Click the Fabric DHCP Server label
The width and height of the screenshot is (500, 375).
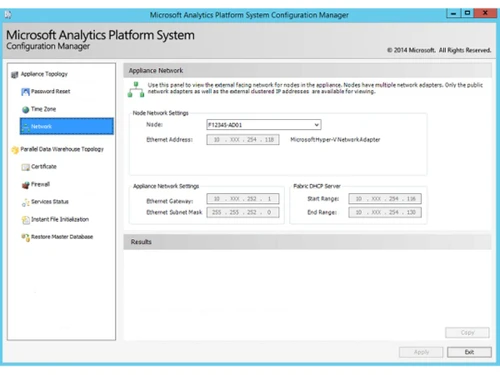[x=317, y=186]
